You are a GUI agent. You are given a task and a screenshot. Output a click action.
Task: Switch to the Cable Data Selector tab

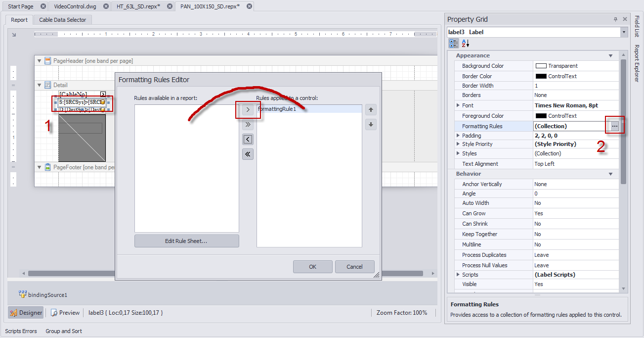(63, 20)
